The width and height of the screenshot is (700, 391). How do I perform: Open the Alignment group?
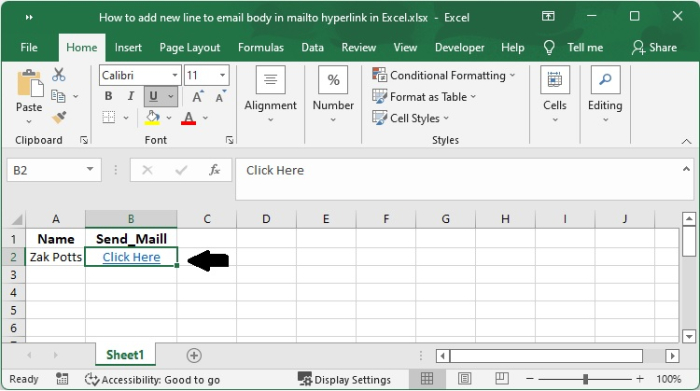270,95
